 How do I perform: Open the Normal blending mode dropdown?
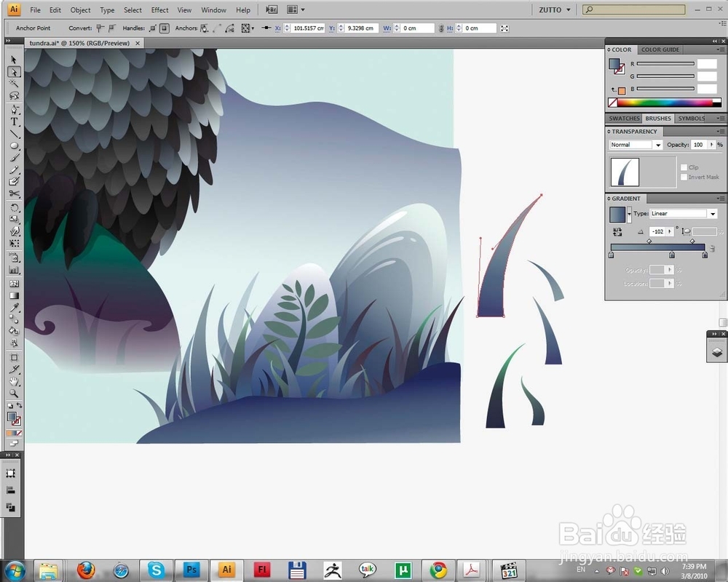click(636, 145)
